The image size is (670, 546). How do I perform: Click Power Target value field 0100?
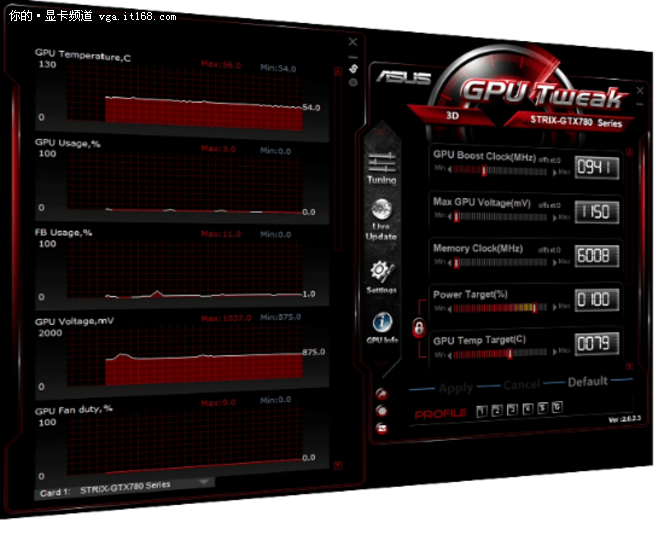coord(597,300)
